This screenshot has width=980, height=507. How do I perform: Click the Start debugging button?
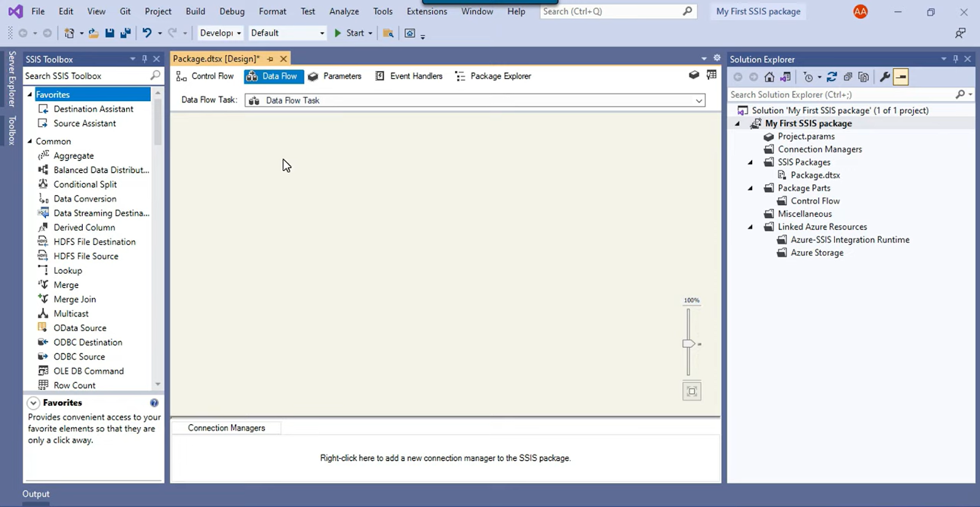pyautogui.click(x=349, y=33)
